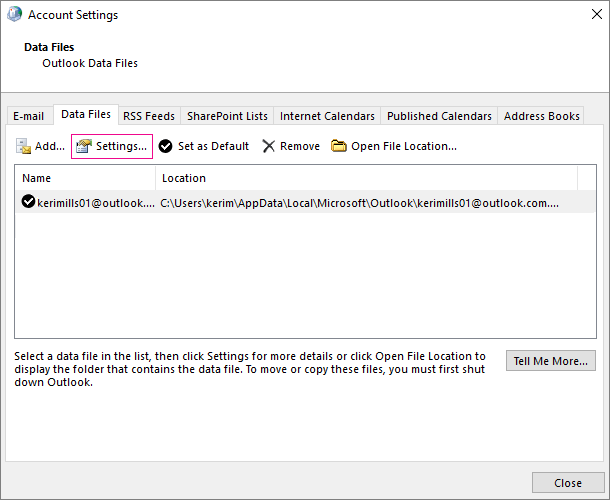
Task: Select the Data Files tab
Action: point(86,114)
